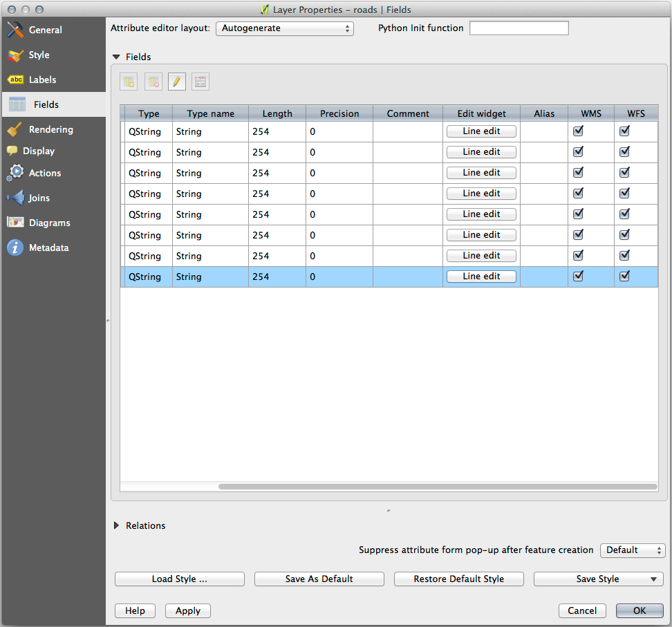Open the Suppress attribute form pop-up dropdown

click(x=632, y=550)
